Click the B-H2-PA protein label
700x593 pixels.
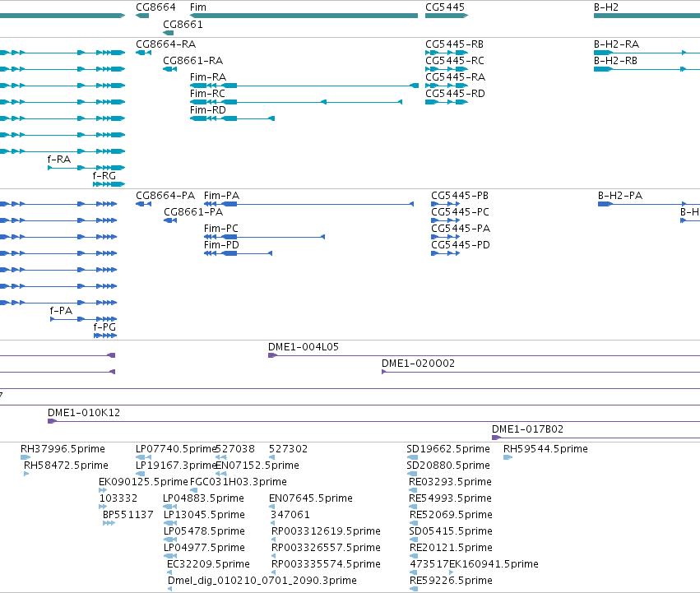coord(620,196)
